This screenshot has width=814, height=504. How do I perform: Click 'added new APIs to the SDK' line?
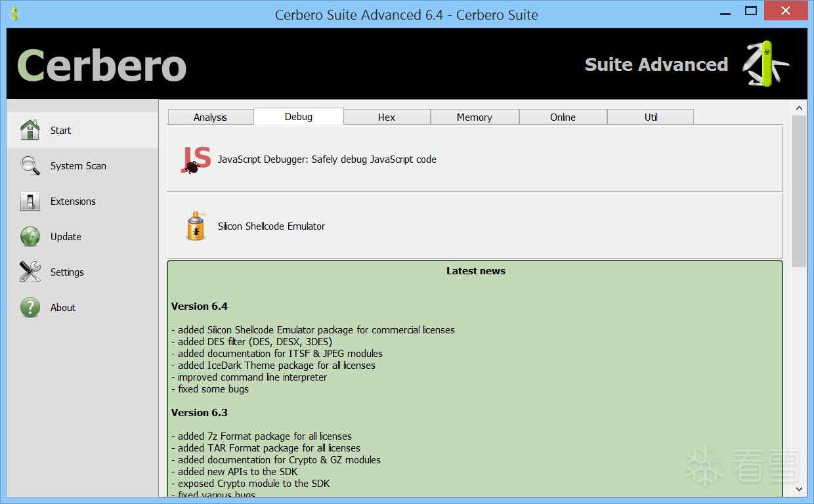[234, 472]
